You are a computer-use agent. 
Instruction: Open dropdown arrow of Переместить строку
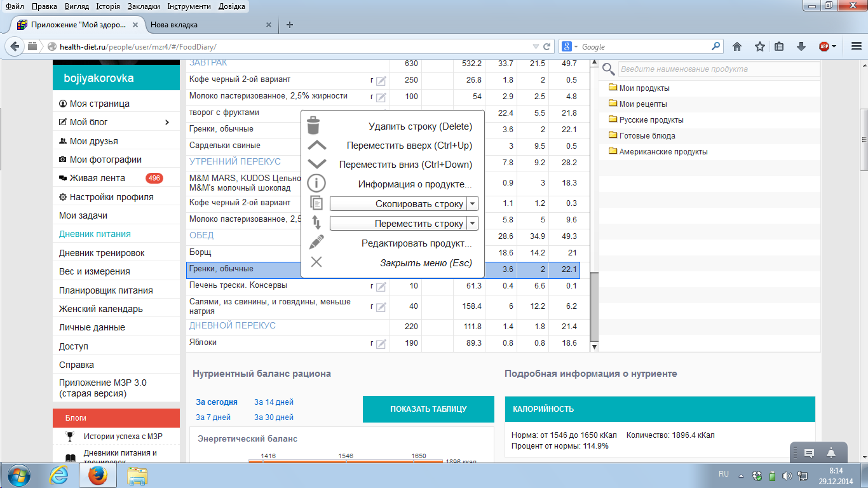(472, 224)
